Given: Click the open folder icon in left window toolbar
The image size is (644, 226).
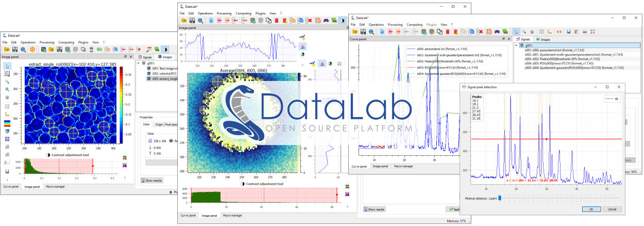Looking at the screenshot, I should (x=7, y=49).
